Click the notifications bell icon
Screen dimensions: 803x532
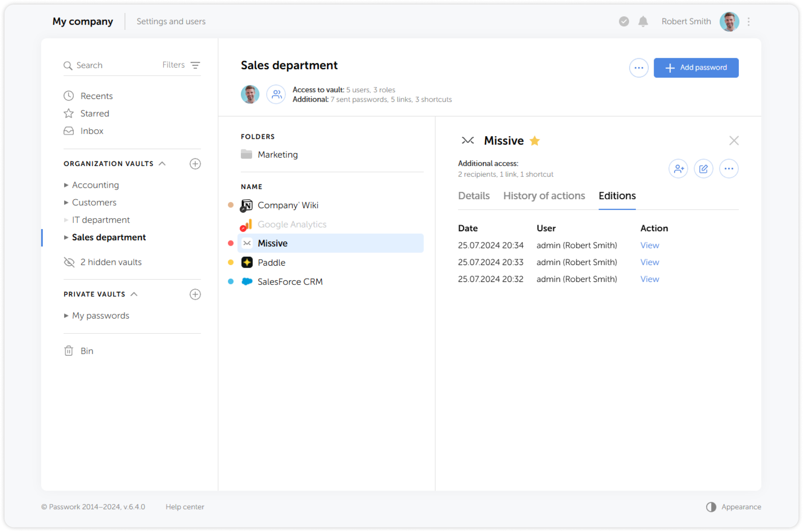[643, 22]
